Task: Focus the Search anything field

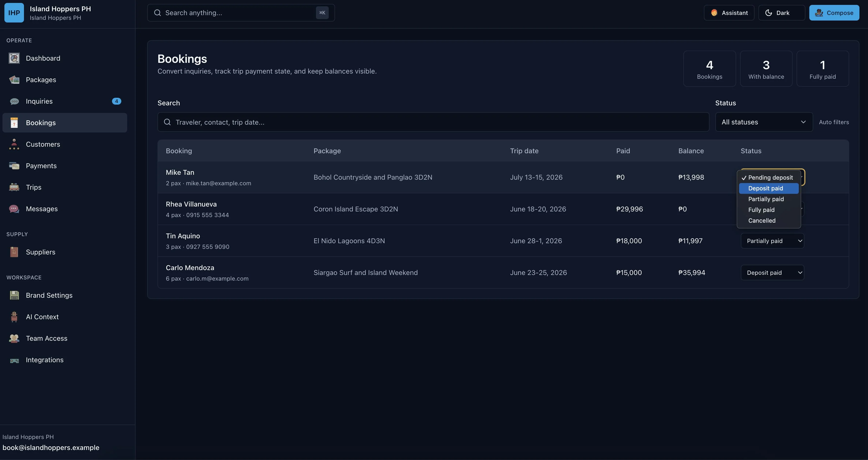Action: point(241,13)
